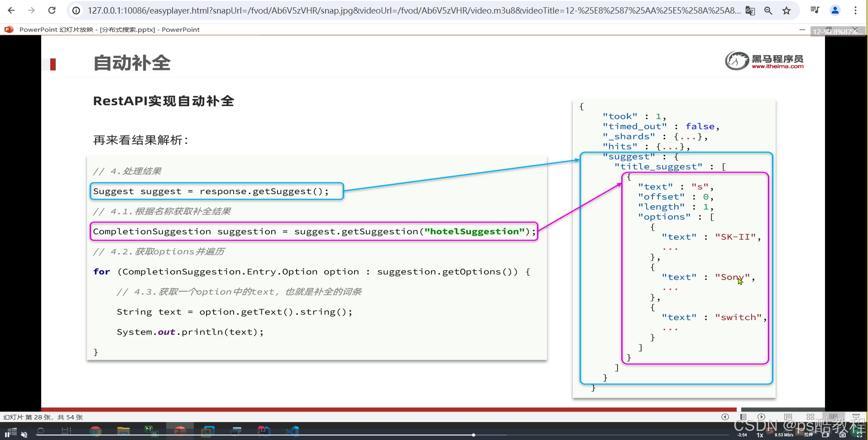Take a snapshot with the camera icon
The width and height of the screenshot is (868, 440).
[843, 435]
